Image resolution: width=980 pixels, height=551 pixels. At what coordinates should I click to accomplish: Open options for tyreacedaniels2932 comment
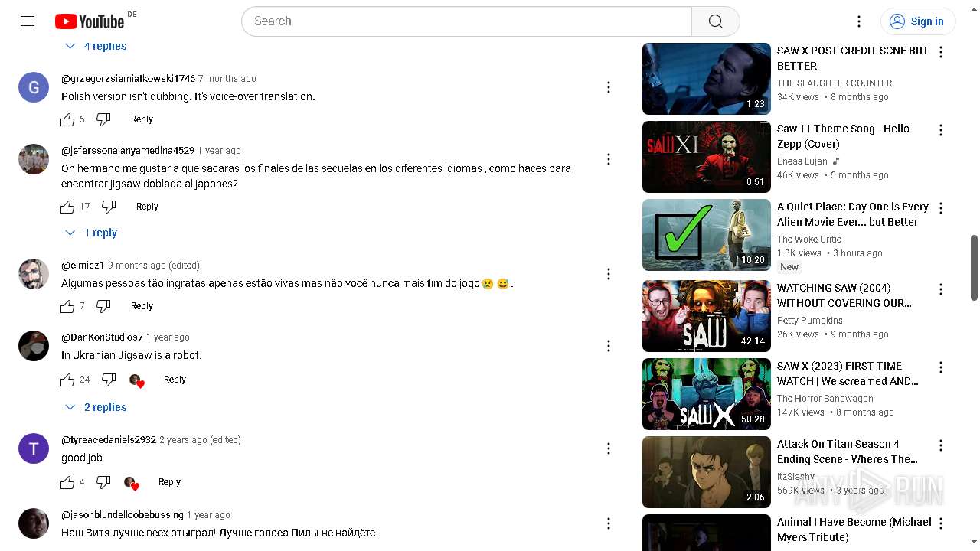click(609, 448)
